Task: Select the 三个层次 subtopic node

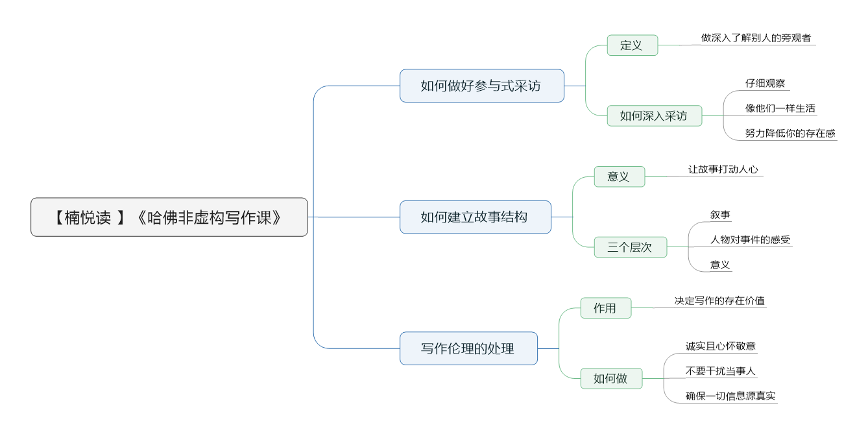Action: coord(631,247)
